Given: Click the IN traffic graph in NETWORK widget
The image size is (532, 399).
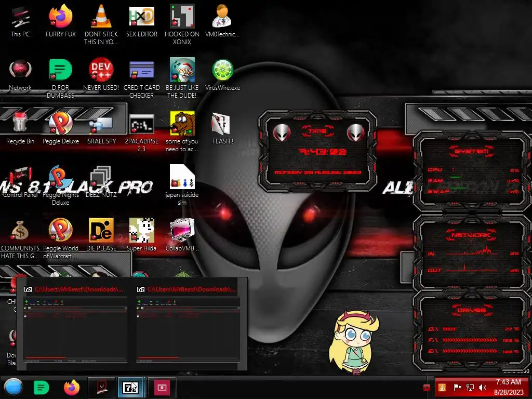Looking at the screenshot, I should coord(472,251).
